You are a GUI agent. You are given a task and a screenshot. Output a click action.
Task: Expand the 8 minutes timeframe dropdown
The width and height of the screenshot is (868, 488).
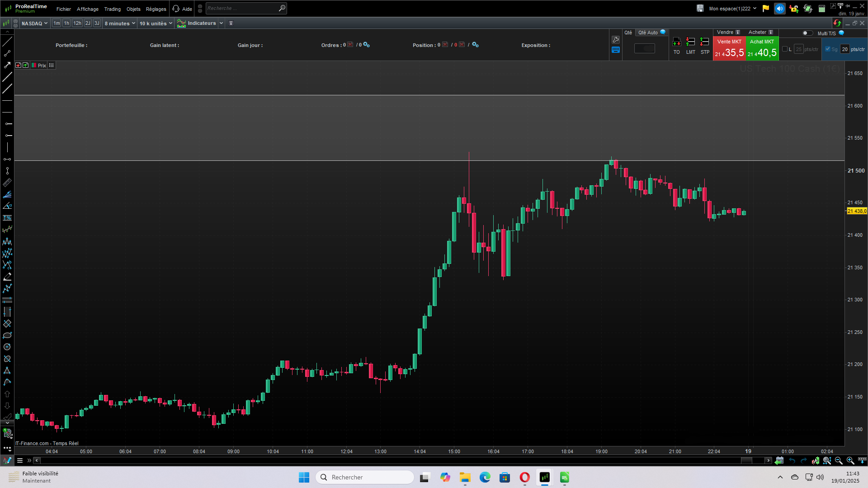(120, 23)
